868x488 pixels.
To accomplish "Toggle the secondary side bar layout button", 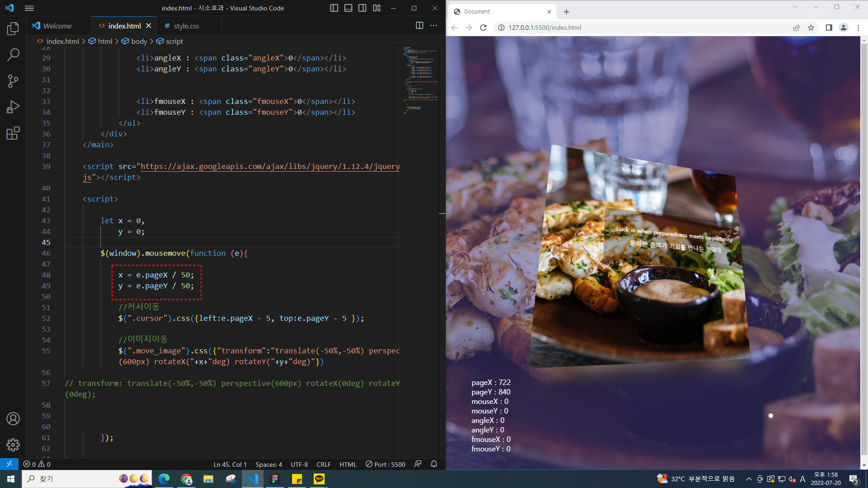I will (362, 8).
